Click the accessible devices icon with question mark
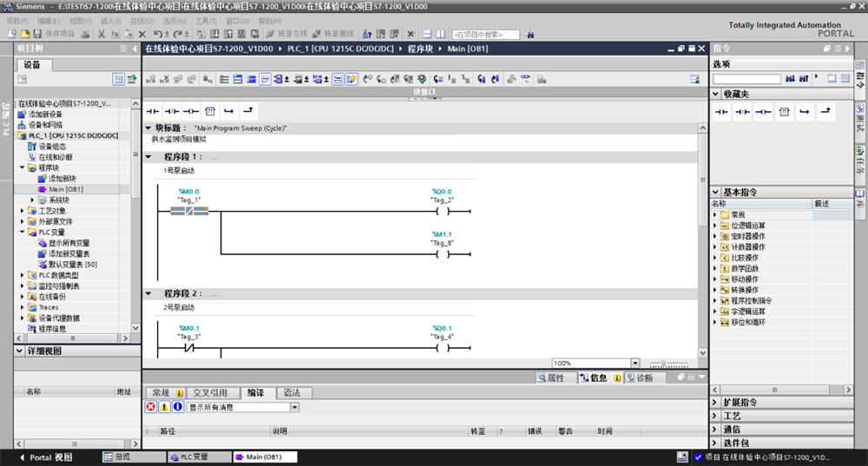 367,35
